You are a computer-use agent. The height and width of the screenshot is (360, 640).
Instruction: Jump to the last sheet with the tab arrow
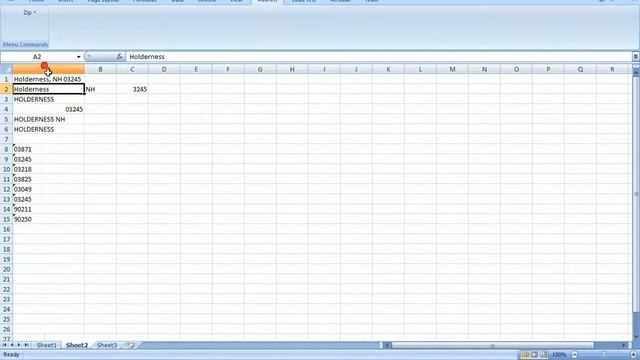[27, 345]
